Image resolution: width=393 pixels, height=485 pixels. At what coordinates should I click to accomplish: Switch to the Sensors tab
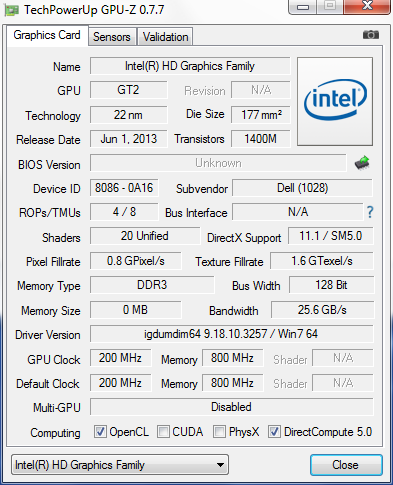point(112,37)
